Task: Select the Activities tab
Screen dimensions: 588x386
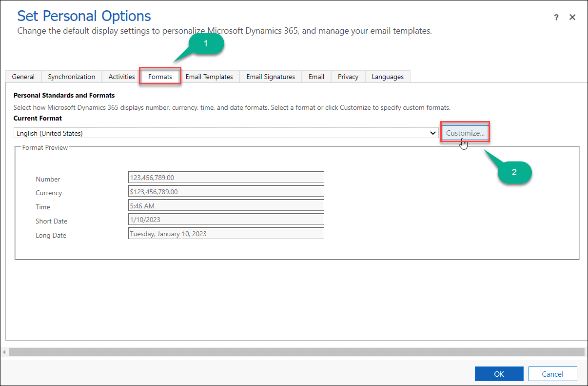Action: (121, 76)
